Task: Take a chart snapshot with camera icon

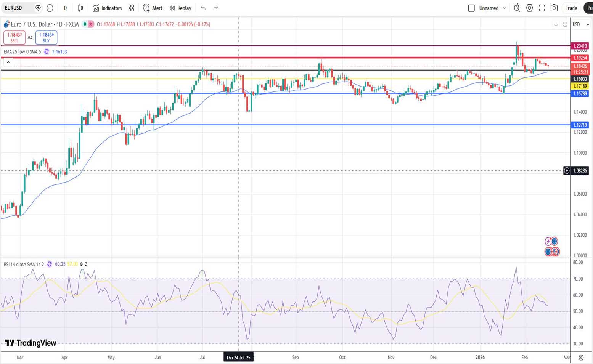Action: 554,8
